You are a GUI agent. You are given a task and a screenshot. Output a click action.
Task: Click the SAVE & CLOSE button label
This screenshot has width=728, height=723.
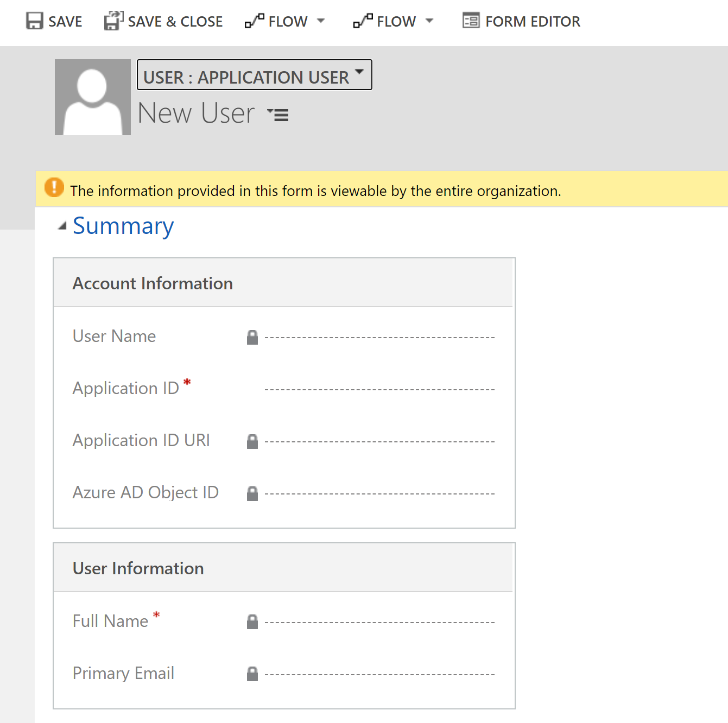pos(175,22)
